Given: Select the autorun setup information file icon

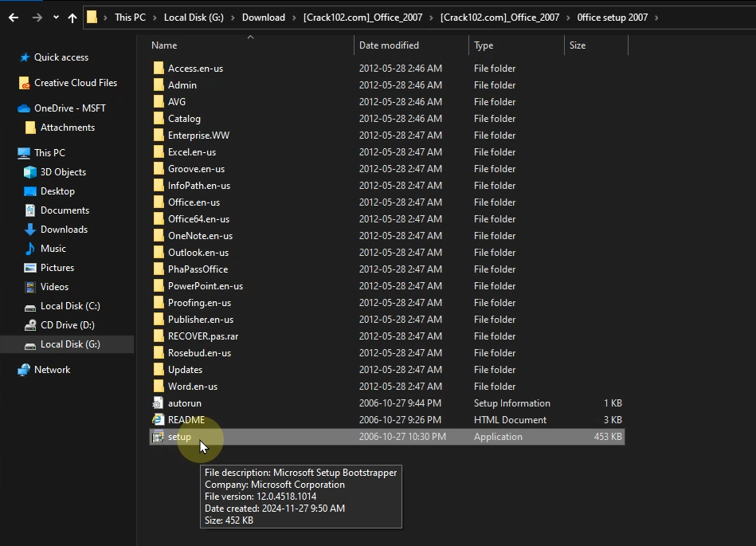Looking at the screenshot, I should 159,403.
